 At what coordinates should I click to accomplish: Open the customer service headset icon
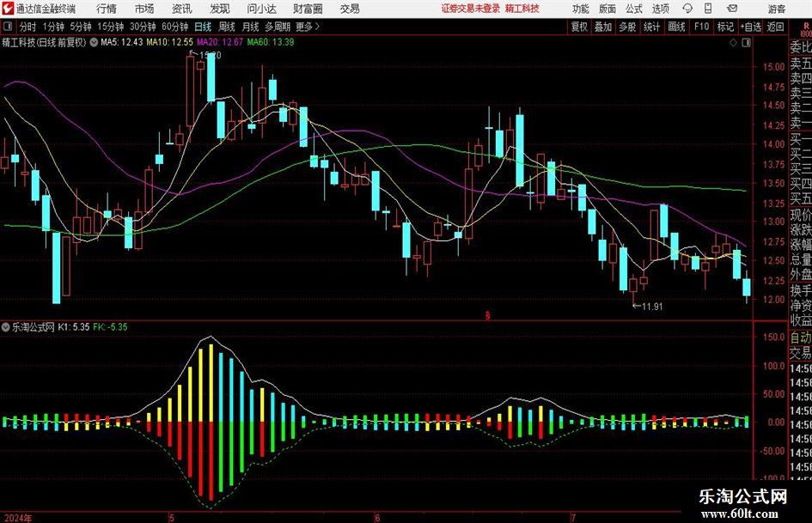coord(687,9)
